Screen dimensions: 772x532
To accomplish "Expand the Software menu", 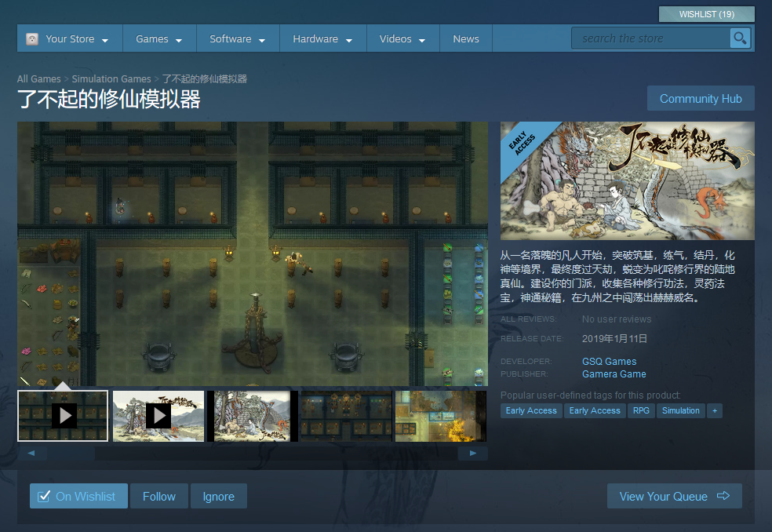I will (238, 39).
